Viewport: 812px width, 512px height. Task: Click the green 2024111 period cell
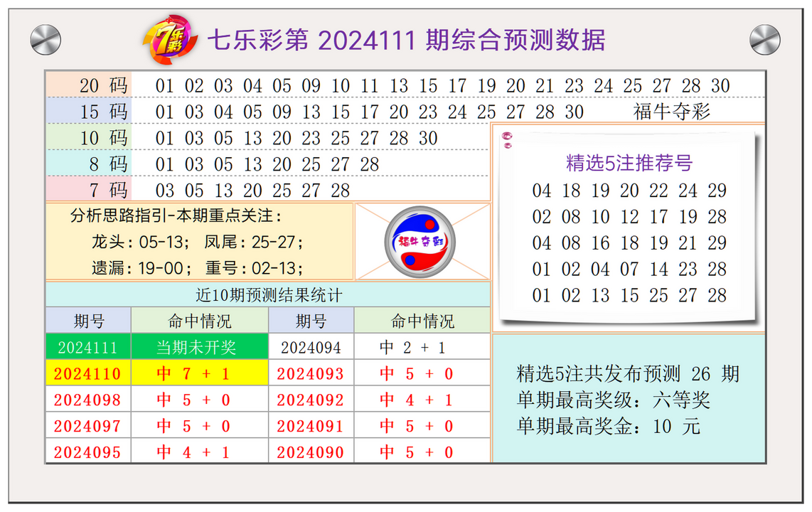point(89,347)
